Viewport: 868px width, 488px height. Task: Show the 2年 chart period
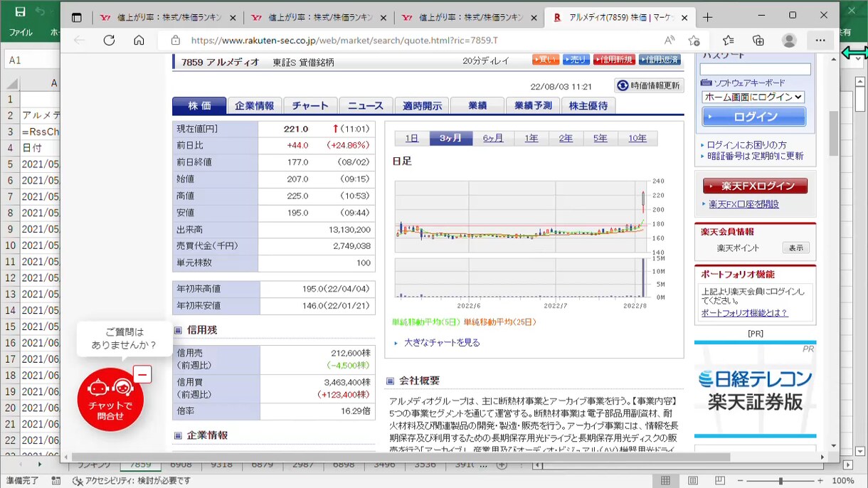tap(566, 138)
